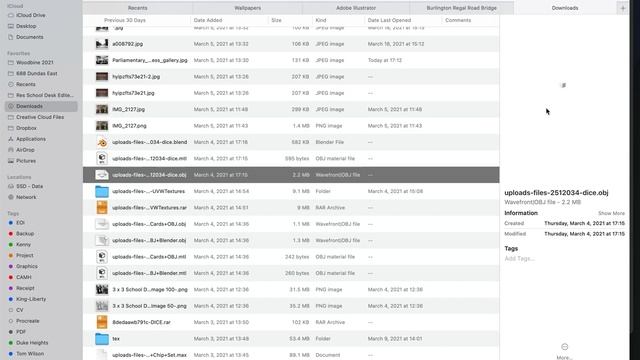Select 3 x 3 School D...mage 100-.png thumbnail

point(102,289)
